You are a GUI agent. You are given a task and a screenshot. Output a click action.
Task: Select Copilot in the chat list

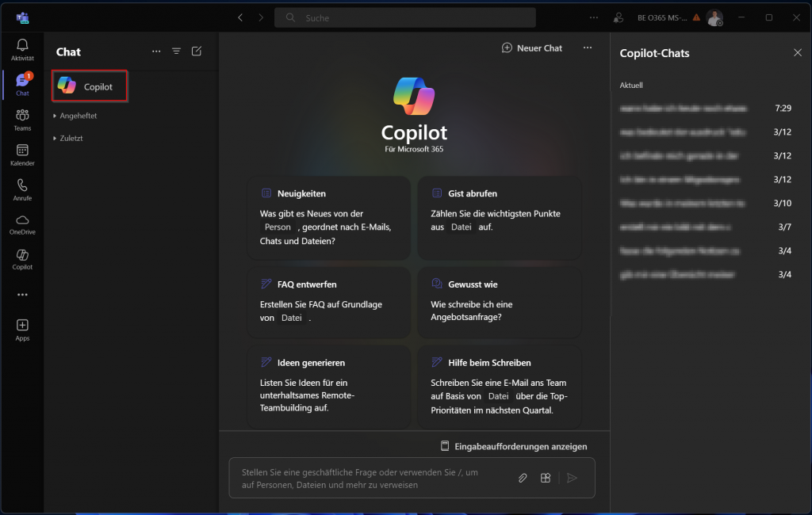[x=90, y=86]
